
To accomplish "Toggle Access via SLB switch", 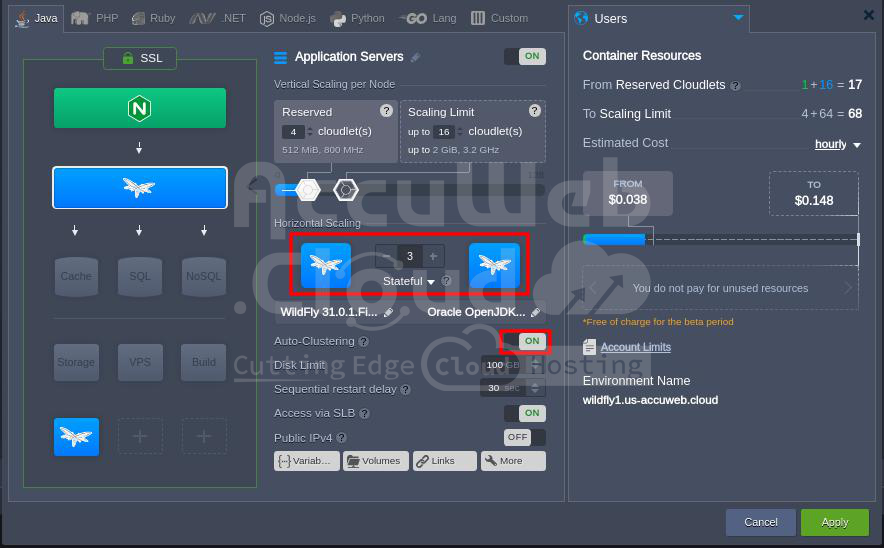I will [x=525, y=413].
